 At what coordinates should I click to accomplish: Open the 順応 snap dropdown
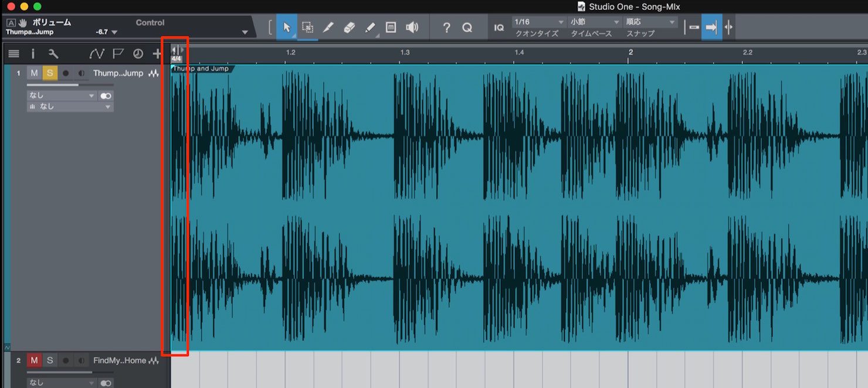tap(650, 22)
